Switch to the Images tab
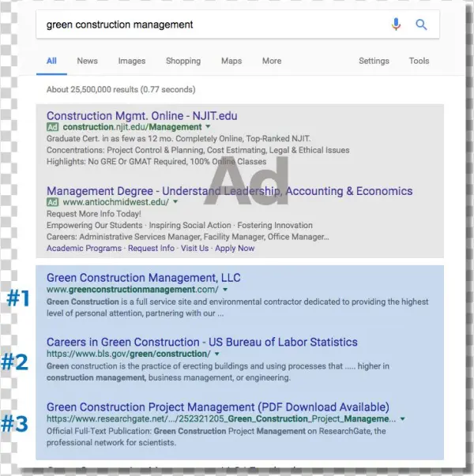This screenshot has width=474, height=476. coord(132,61)
